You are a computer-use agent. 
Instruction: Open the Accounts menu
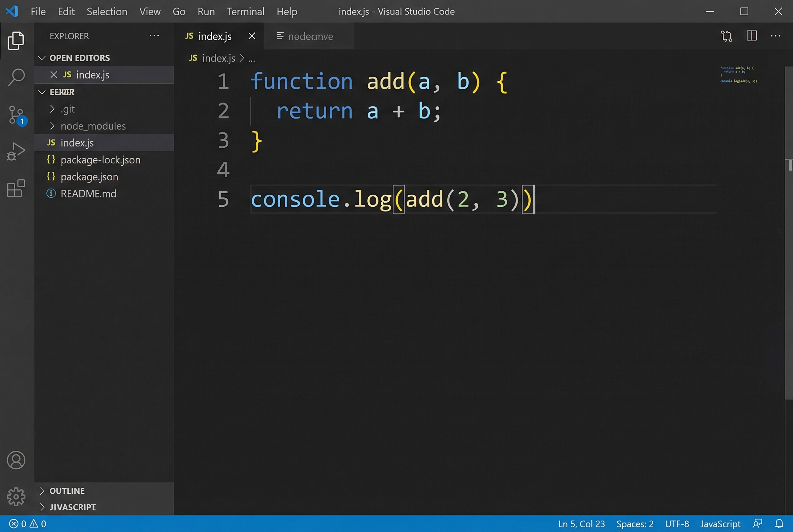(x=16, y=460)
